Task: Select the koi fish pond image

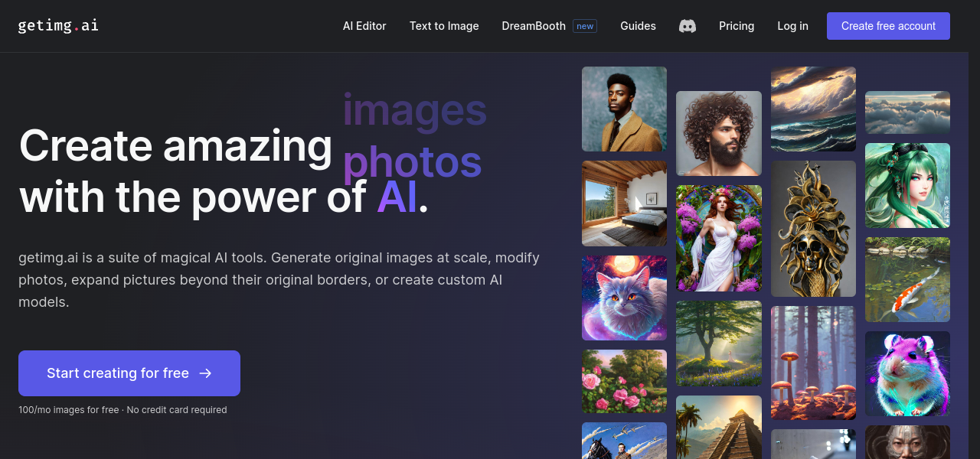Action: [907, 279]
